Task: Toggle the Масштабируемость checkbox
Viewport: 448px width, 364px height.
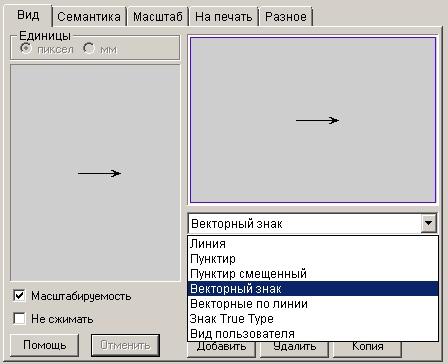Action: [x=19, y=296]
